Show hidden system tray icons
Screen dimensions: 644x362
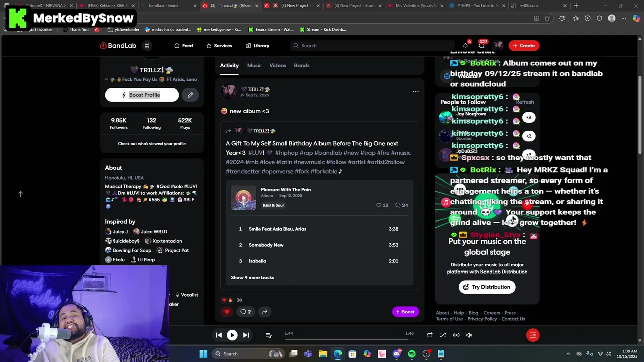(568, 354)
